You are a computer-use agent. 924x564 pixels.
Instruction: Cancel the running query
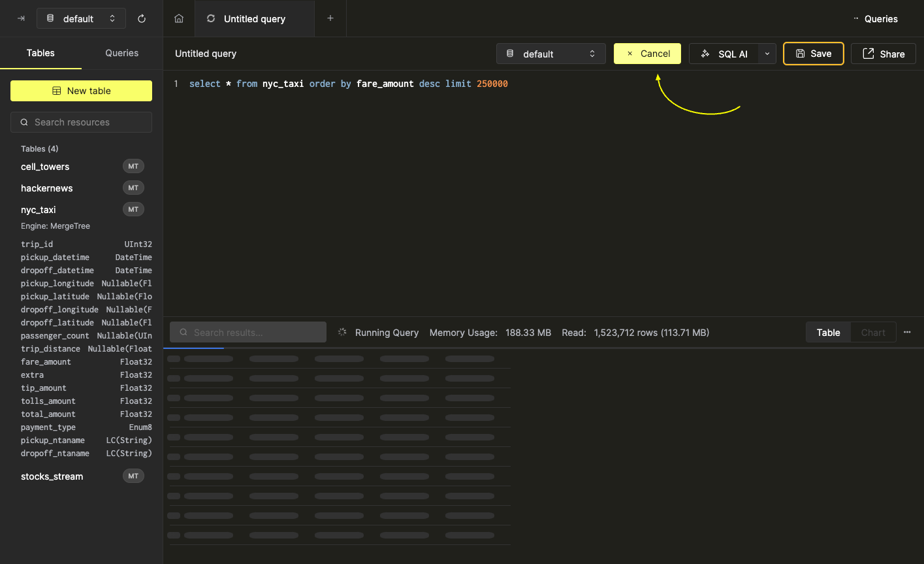pyautogui.click(x=647, y=54)
